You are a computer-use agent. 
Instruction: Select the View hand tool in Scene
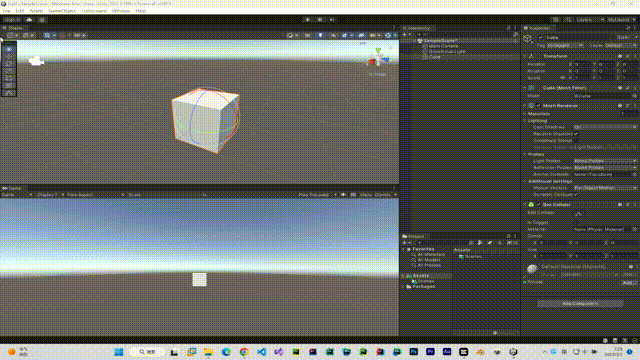[x=9, y=49]
